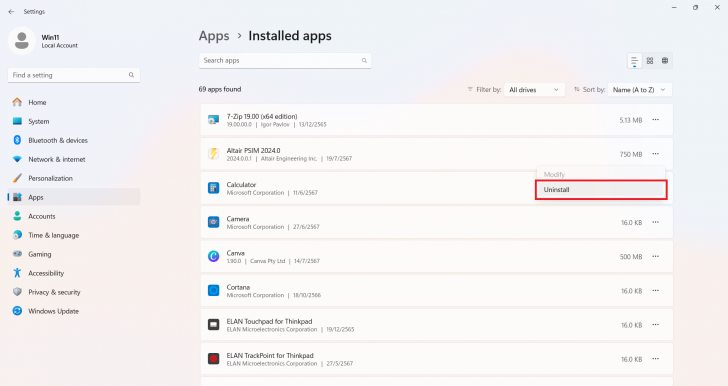This screenshot has height=386, width=728.
Task: Open more options for 7-Zip 19.00
Action: (656, 120)
